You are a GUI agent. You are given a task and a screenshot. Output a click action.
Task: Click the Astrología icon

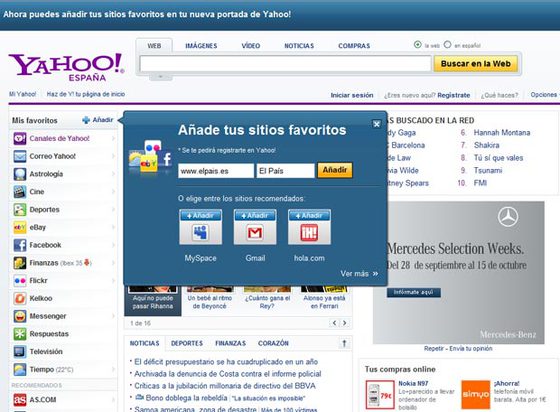[x=20, y=174]
